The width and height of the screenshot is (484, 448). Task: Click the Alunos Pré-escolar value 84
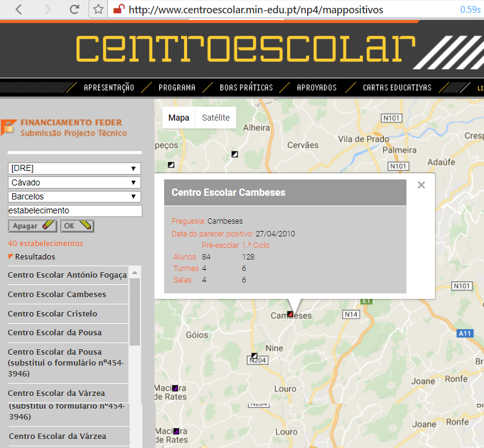click(x=206, y=257)
